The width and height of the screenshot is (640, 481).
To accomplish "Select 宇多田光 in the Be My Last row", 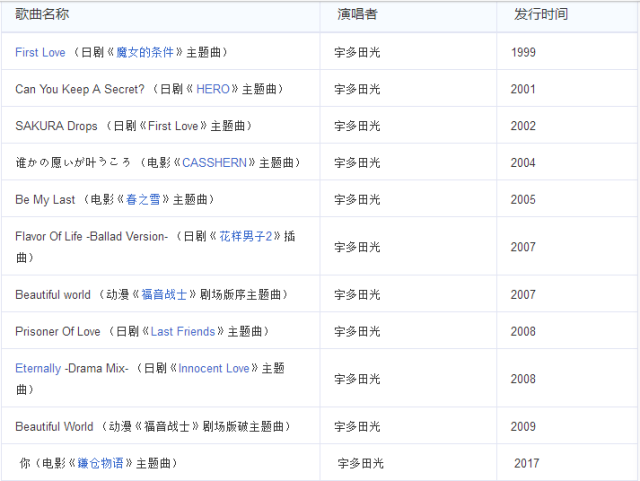I will pos(357,199).
